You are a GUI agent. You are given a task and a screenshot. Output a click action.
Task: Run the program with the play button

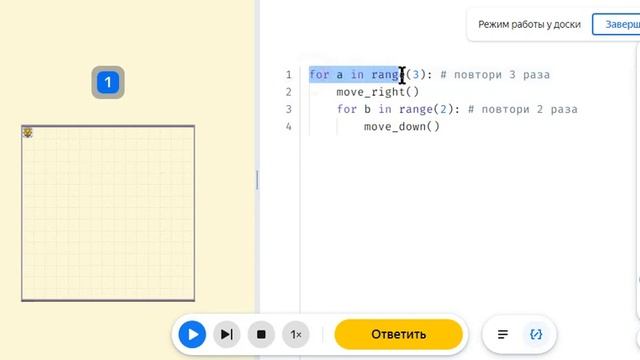click(192, 334)
